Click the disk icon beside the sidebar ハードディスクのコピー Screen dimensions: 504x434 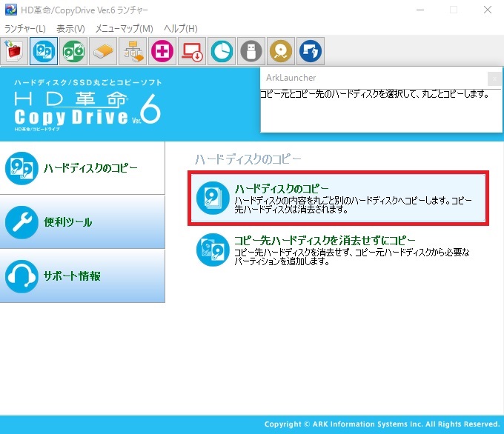click(21, 168)
